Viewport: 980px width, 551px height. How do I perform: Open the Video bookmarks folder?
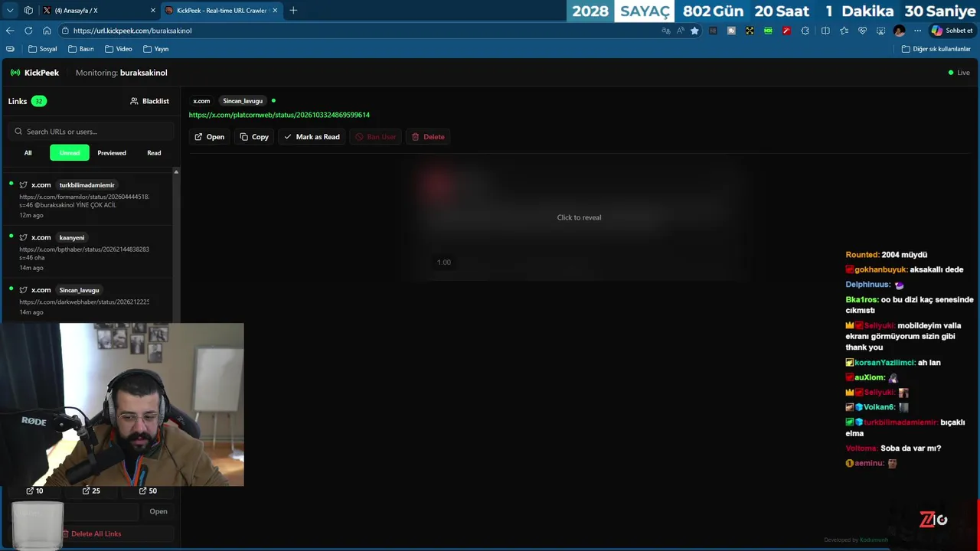[119, 49]
